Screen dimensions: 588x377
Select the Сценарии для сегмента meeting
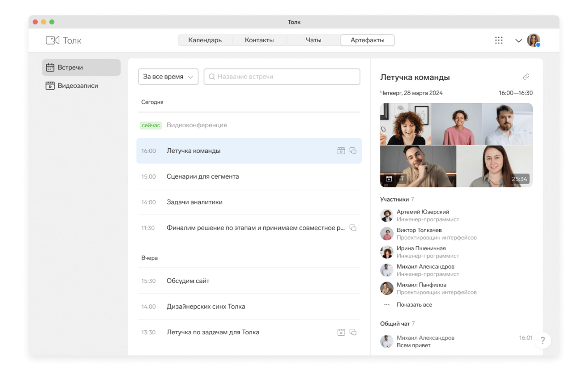pos(203,176)
